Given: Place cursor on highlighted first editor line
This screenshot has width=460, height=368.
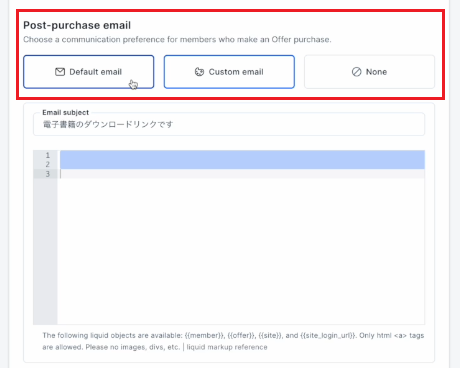Looking at the screenshot, I should tap(242, 155).
